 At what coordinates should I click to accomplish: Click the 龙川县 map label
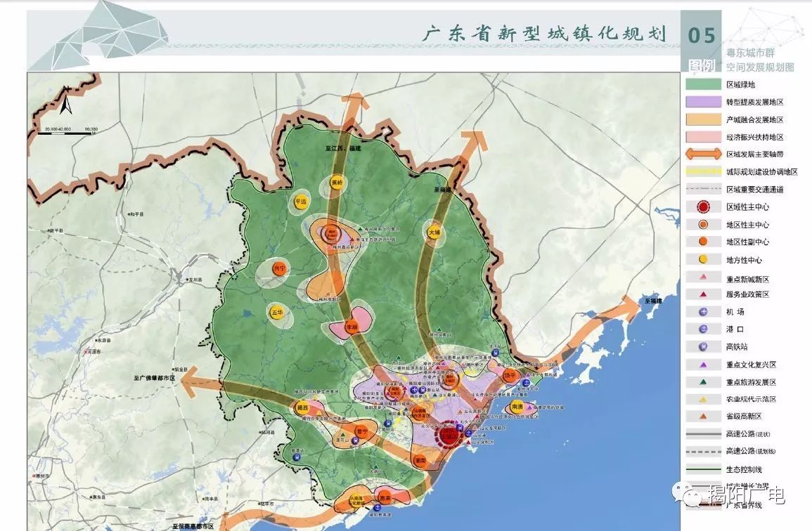pyautogui.click(x=193, y=280)
